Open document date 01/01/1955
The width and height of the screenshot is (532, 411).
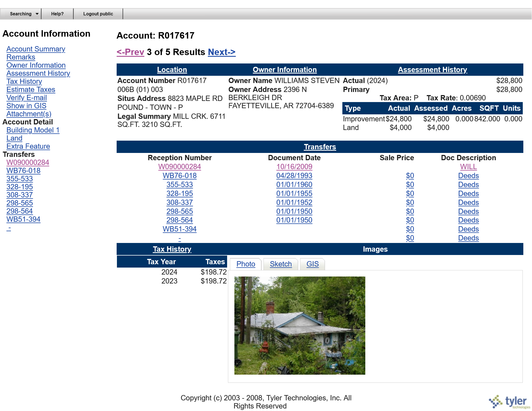pos(294,193)
